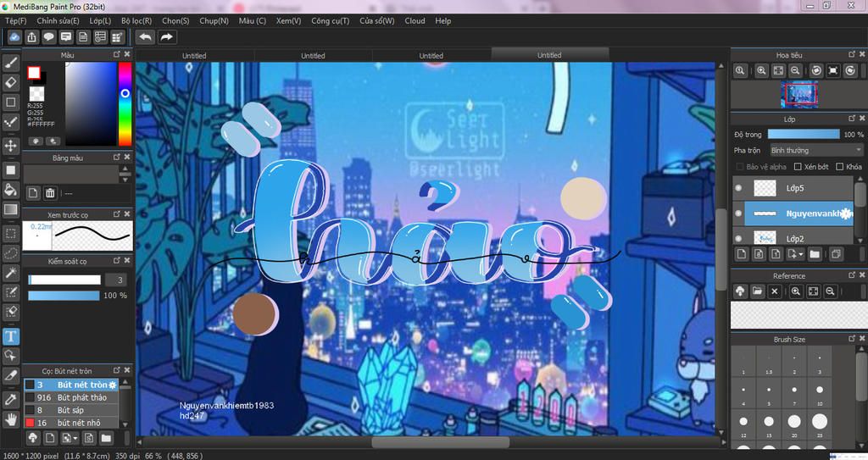Select the Divide tool

pos(10,375)
